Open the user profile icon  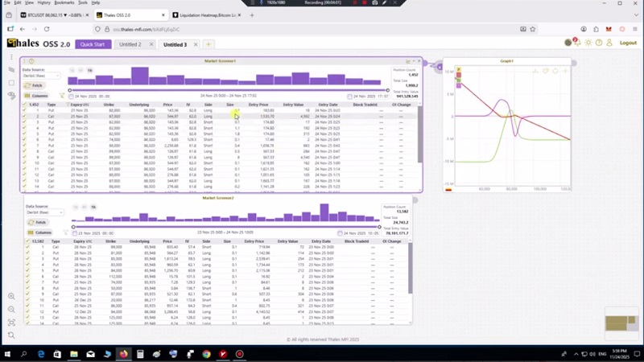point(609,43)
